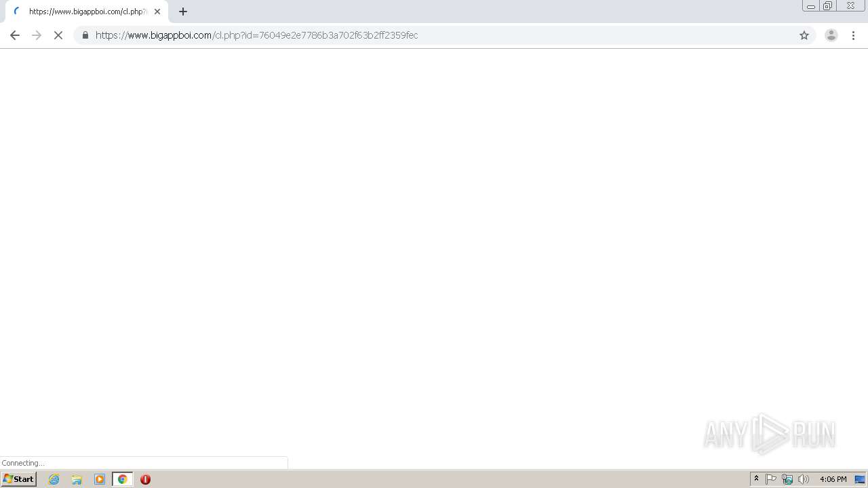View site security lock info
Image resolution: width=868 pixels, height=488 pixels.
click(x=85, y=35)
